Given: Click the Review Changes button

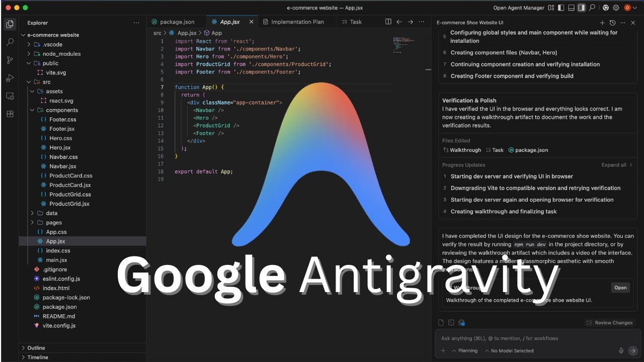Looking at the screenshot, I should 610,323.
